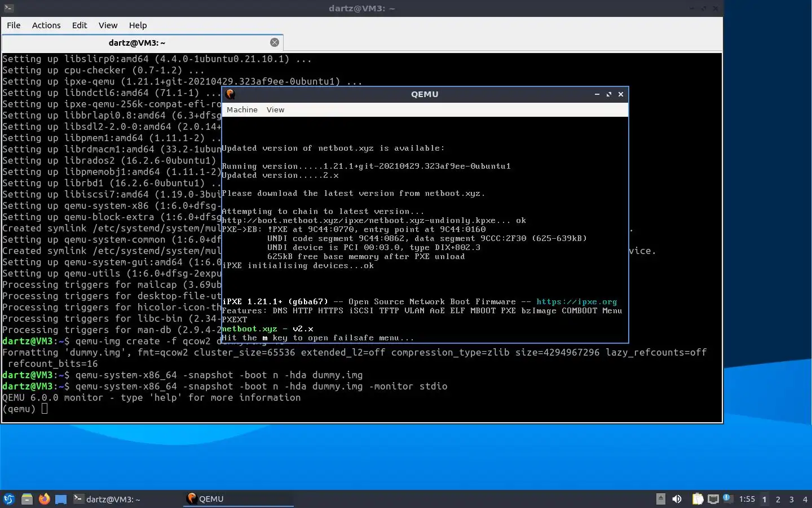The image size is (812, 508).
Task: Open the File menu in terminal
Action: 14,25
